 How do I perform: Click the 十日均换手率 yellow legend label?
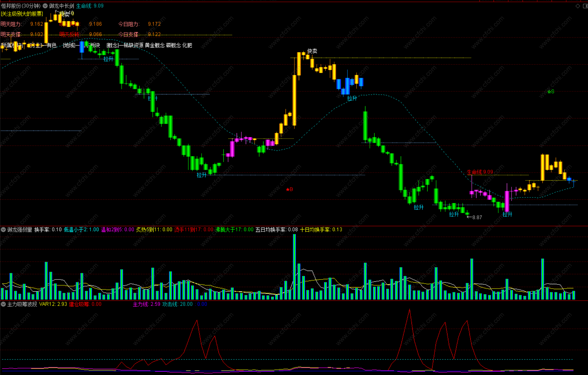click(x=321, y=229)
